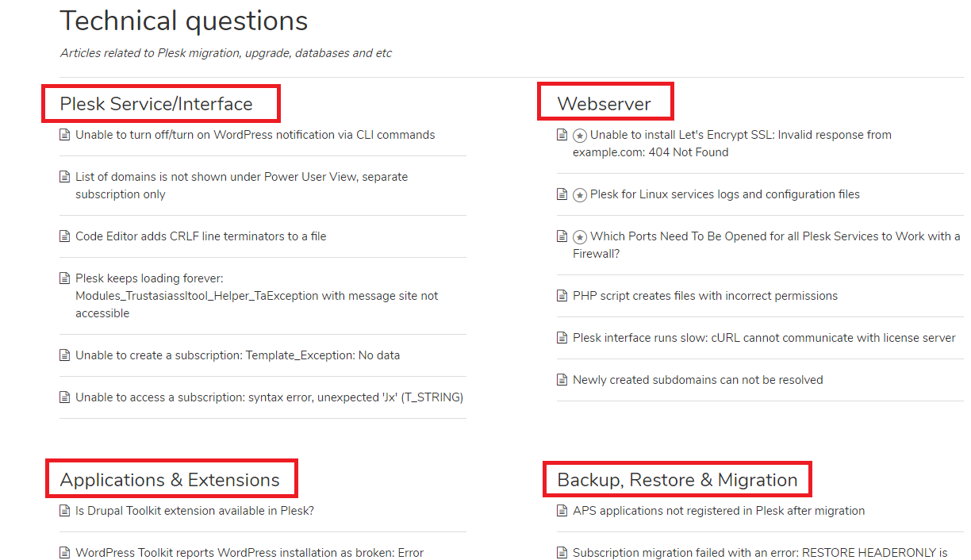Open the Webserver section heading
The width and height of the screenshot is (971, 560).
point(604,104)
